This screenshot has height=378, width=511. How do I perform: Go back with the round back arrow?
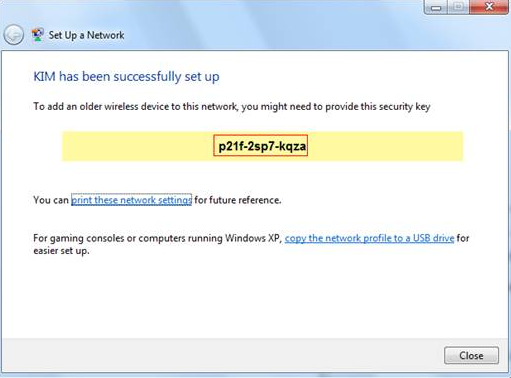click(x=14, y=35)
